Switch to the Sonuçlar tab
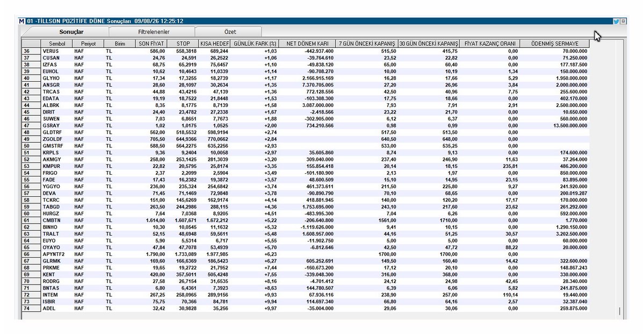 [x=71, y=32]
